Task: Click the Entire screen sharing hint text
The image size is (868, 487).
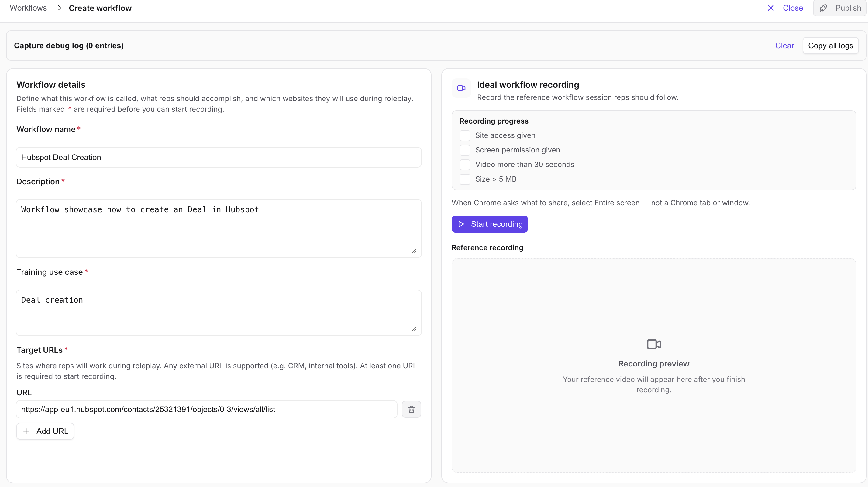Action: pyautogui.click(x=601, y=203)
